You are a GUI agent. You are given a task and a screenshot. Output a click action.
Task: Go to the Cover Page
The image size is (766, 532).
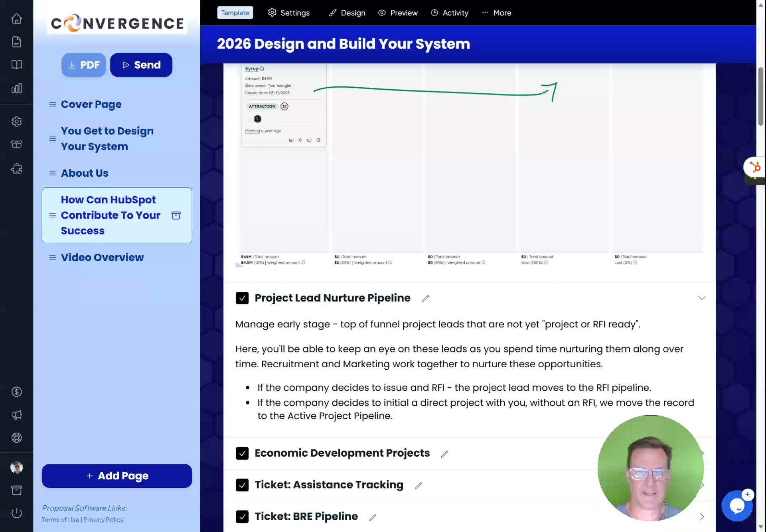91,104
